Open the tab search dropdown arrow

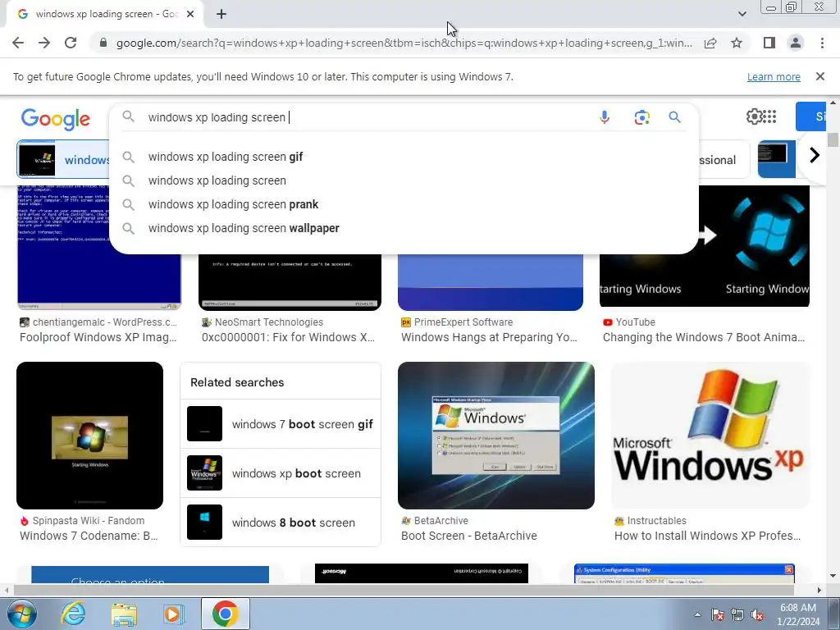click(742, 14)
